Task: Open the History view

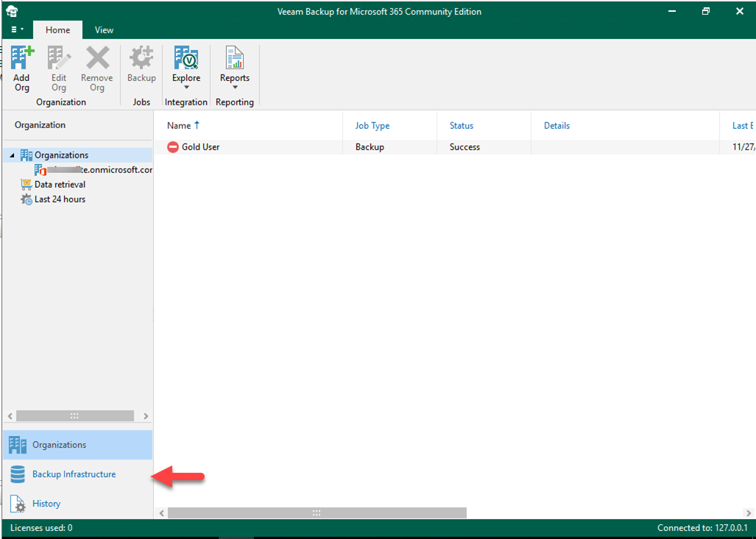Action: 77,504
